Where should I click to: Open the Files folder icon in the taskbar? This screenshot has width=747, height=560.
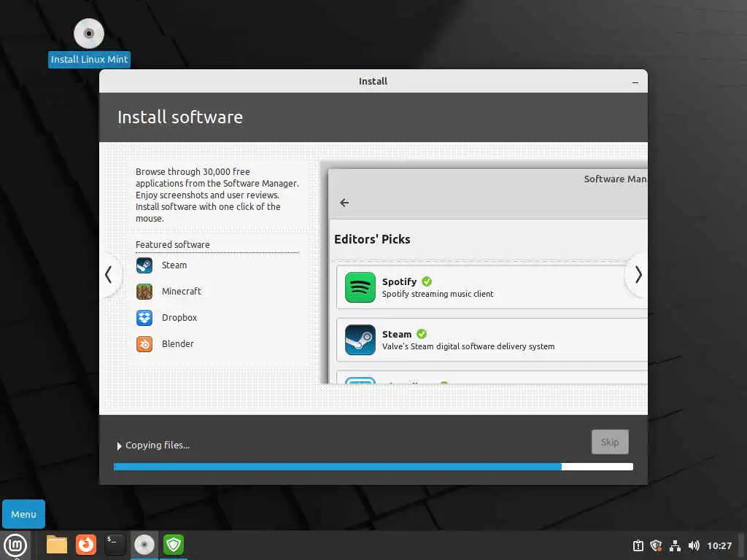coord(57,545)
